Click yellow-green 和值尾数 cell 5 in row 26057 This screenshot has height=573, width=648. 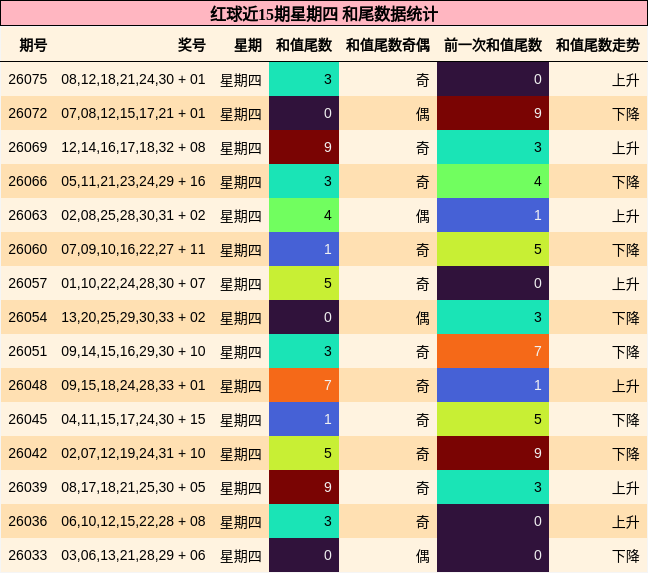tap(304, 283)
